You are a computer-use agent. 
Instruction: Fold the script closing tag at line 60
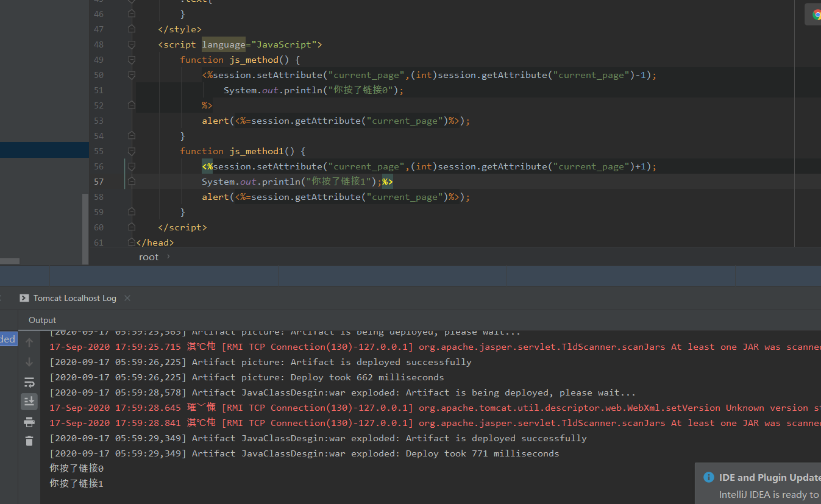132,227
